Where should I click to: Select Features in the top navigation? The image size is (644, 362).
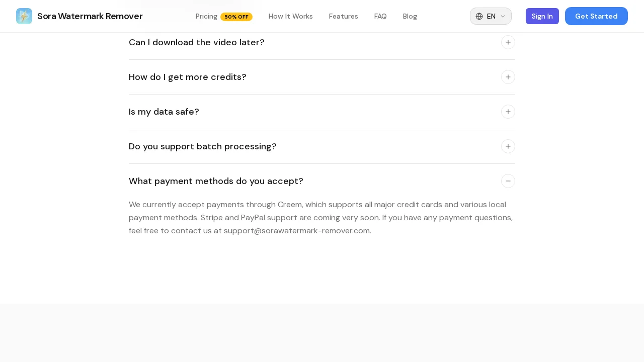(x=343, y=16)
